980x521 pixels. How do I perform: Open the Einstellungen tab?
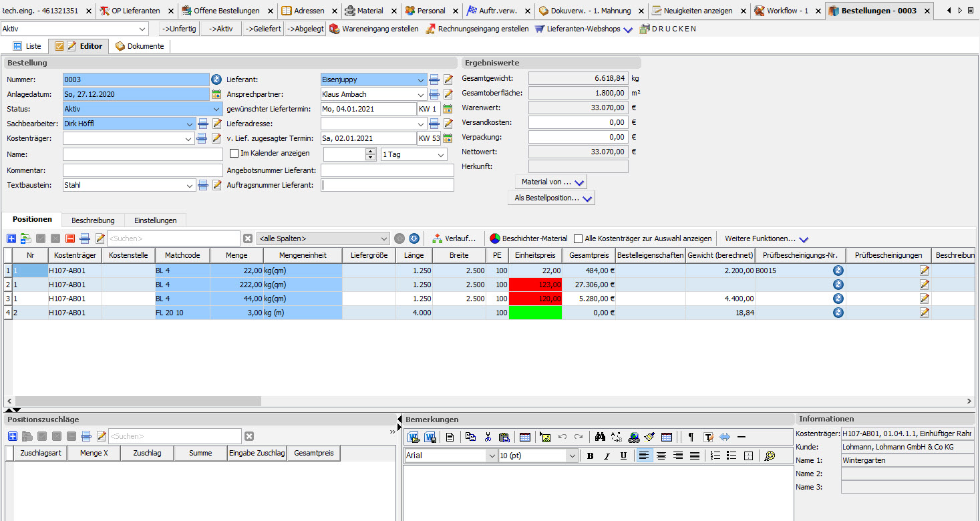(x=155, y=220)
